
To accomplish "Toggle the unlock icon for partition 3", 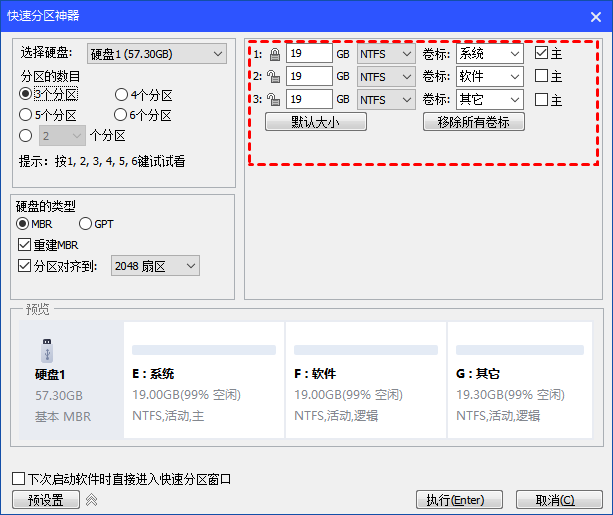I will pyautogui.click(x=273, y=100).
